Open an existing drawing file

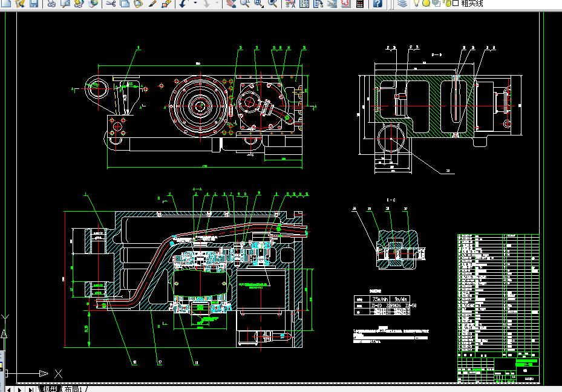[20, 4]
